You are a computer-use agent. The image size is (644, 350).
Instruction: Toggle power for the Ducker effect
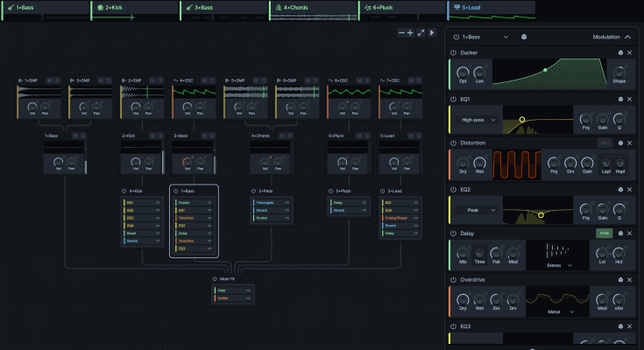(x=454, y=53)
